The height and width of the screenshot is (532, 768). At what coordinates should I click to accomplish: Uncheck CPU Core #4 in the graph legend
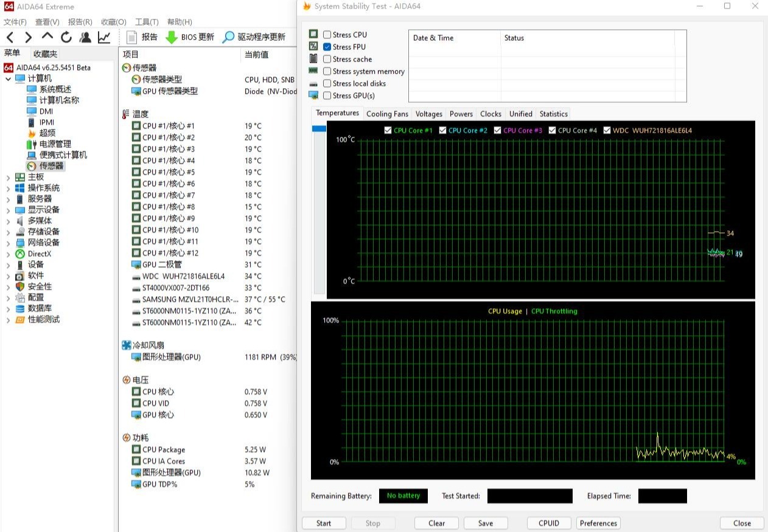coord(553,130)
